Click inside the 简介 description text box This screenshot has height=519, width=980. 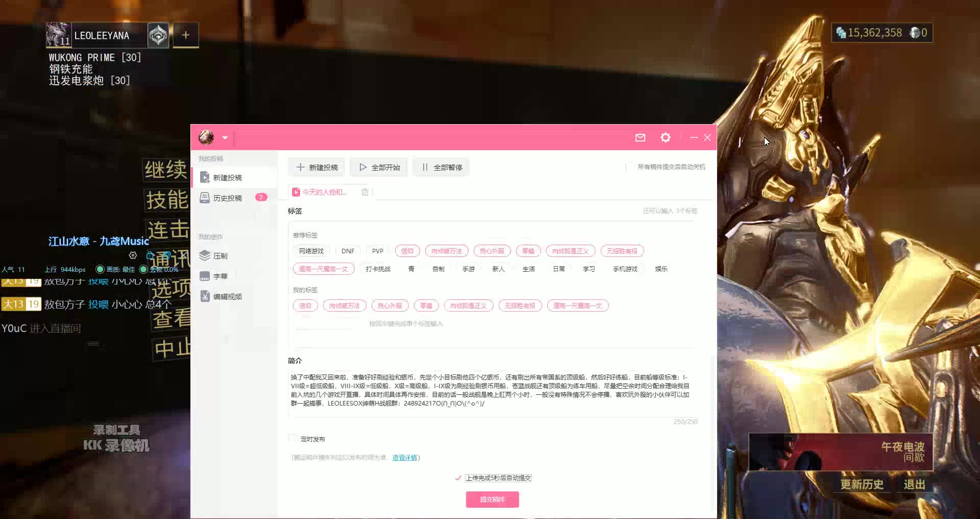tap(493, 393)
